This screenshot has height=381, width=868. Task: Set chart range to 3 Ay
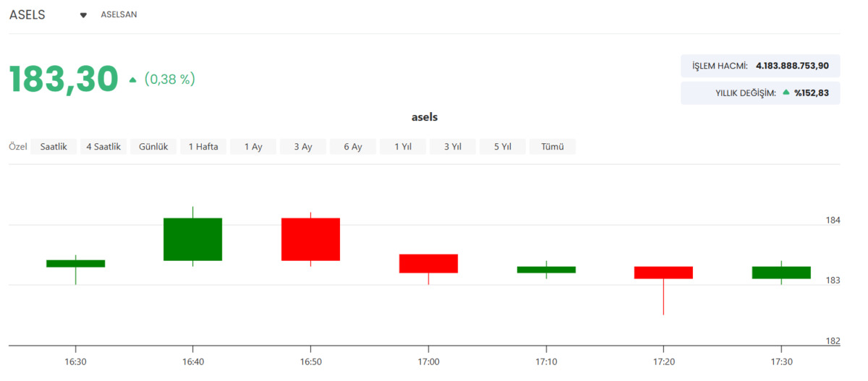pos(303,147)
